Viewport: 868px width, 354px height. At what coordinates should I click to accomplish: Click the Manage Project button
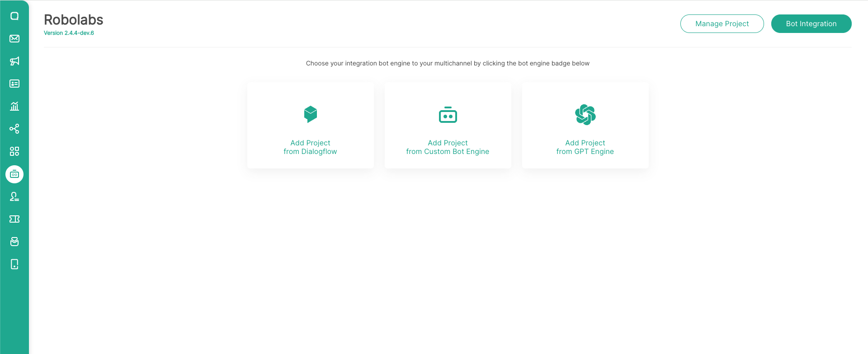coord(722,23)
